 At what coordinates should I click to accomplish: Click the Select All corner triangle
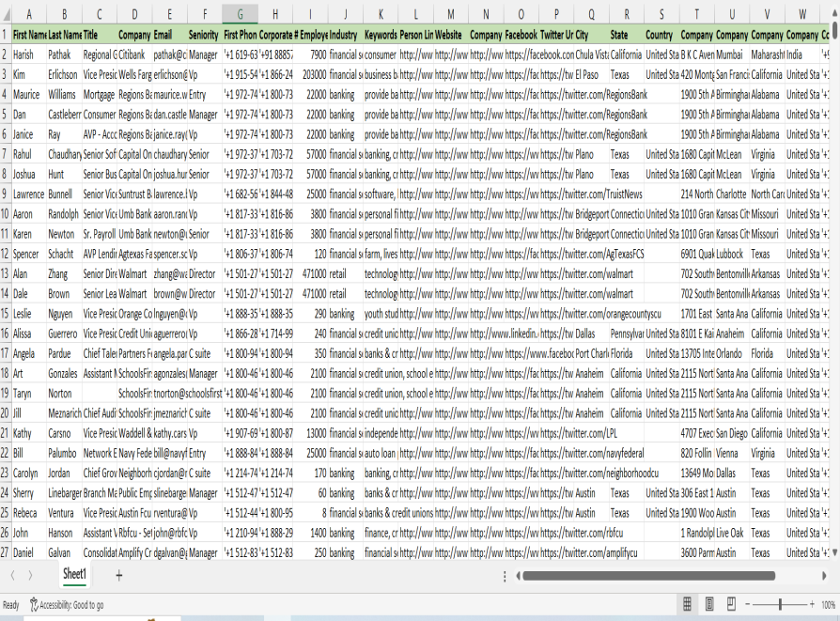point(6,14)
